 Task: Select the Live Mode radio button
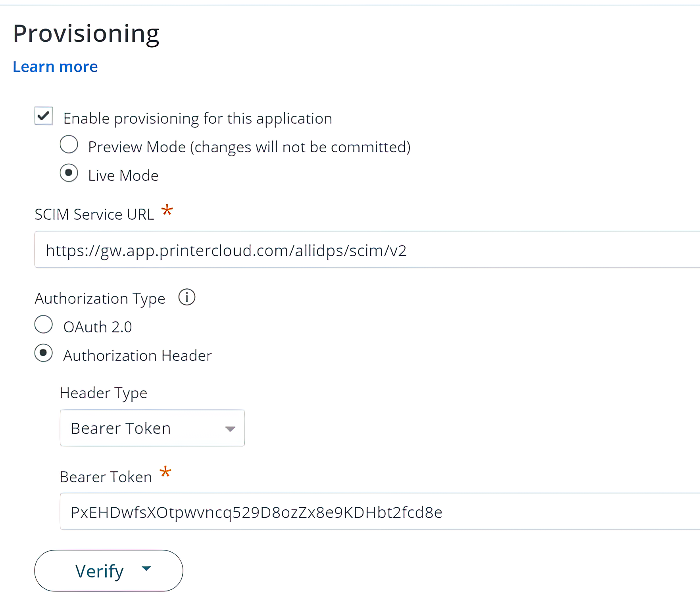[69, 173]
